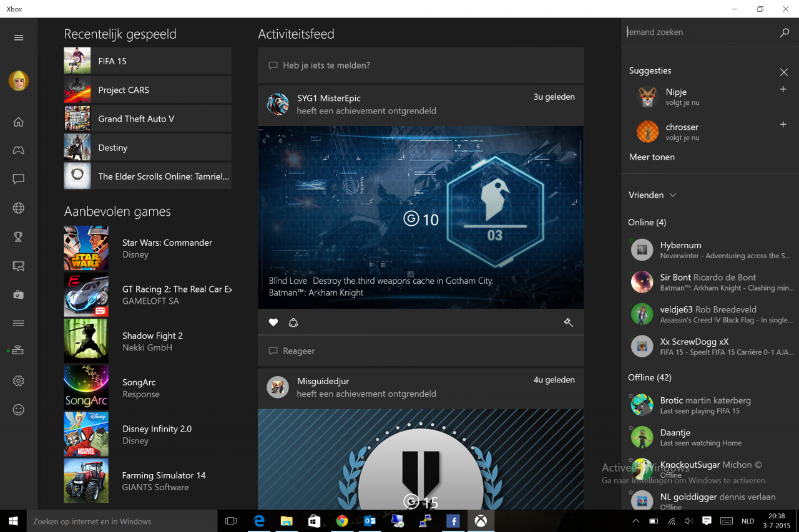799x532 pixels.
Task: Close the Suggesties section
Action: point(784,72)
